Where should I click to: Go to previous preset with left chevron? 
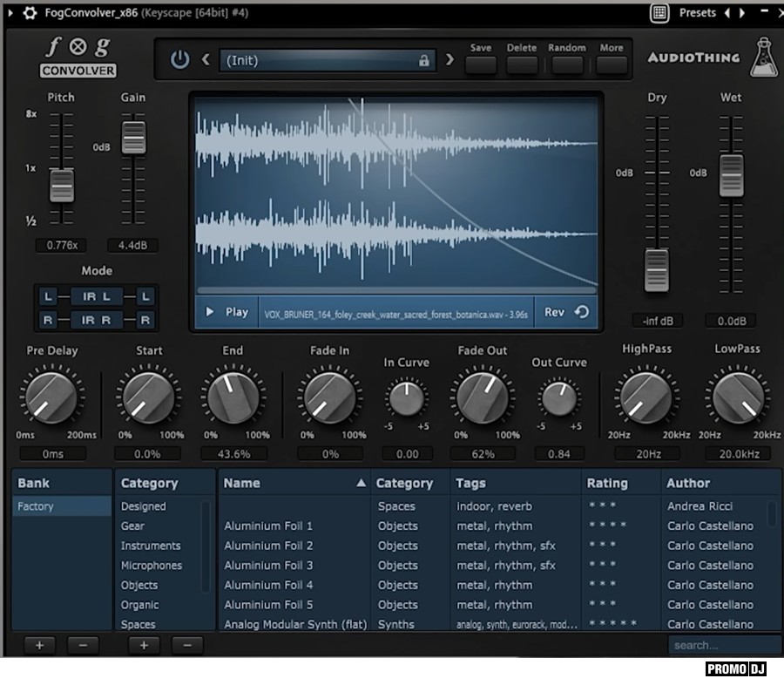tap(206, 60)
